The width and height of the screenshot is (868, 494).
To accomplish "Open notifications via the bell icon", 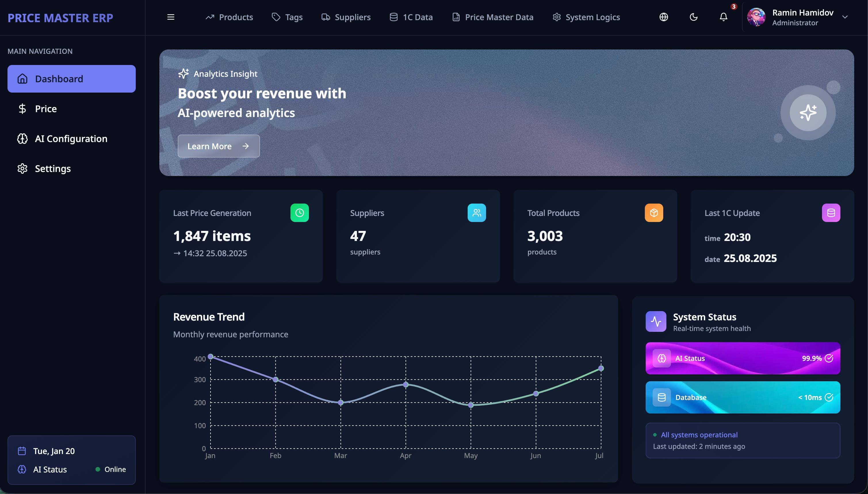I will (723, 17).
